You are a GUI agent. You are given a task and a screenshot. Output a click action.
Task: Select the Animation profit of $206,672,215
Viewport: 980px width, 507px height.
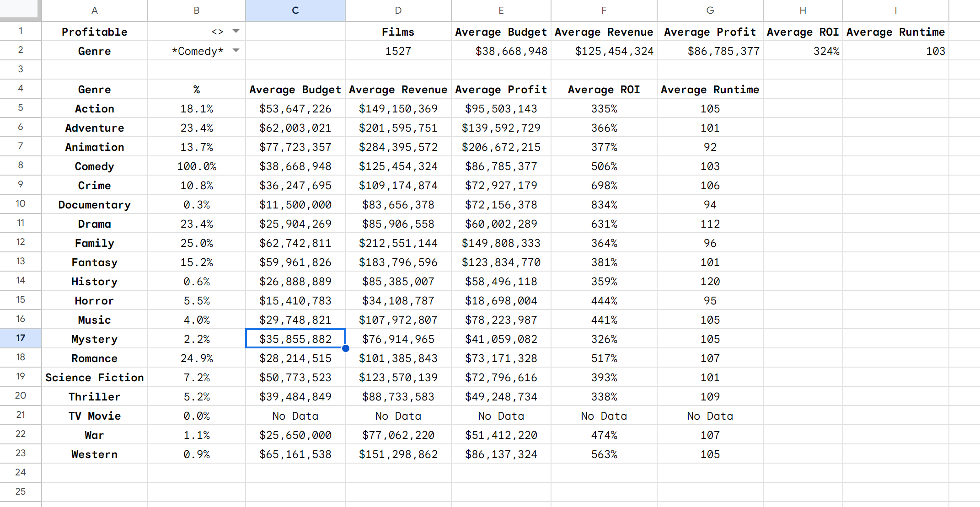pyautogui.click(x=501, y=147)
